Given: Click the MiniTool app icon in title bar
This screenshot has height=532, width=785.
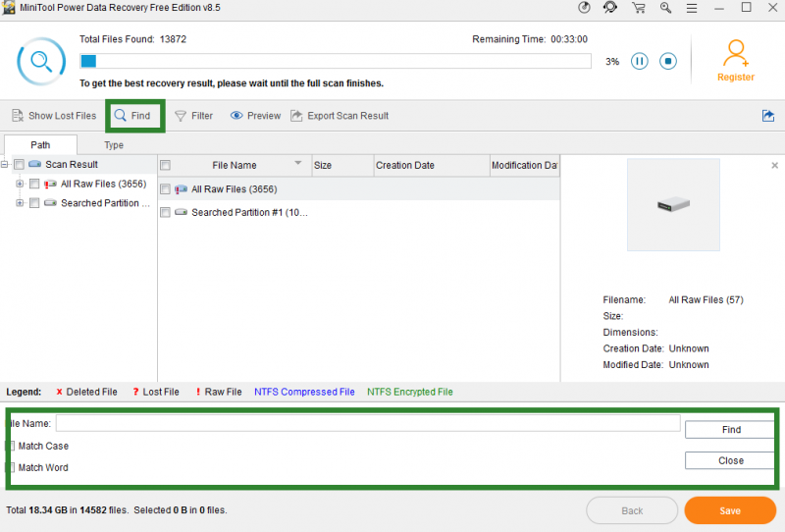Looking at the screenshot, I should click(9, 8).
